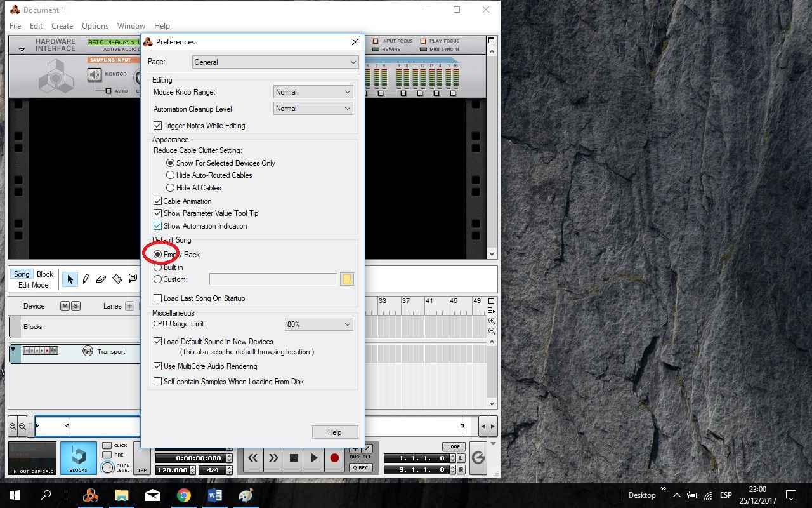Click the folder browse icon for Custom song

click(346, 279)
